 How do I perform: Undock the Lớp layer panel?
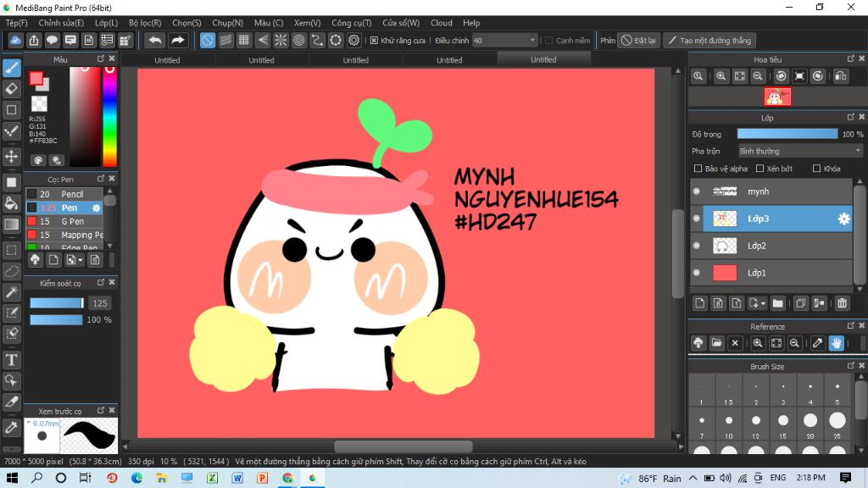(x=851, y=117)
